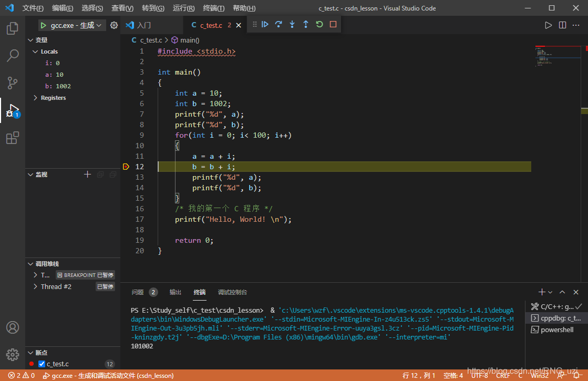Click the 空格: 4 indentation status item

453,375
